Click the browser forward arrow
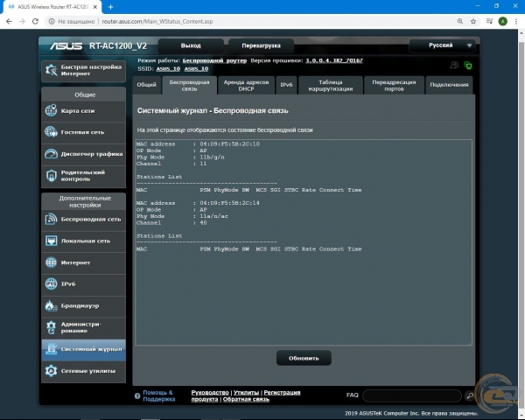This screenshot has width=525, height=420. (22, 21)
